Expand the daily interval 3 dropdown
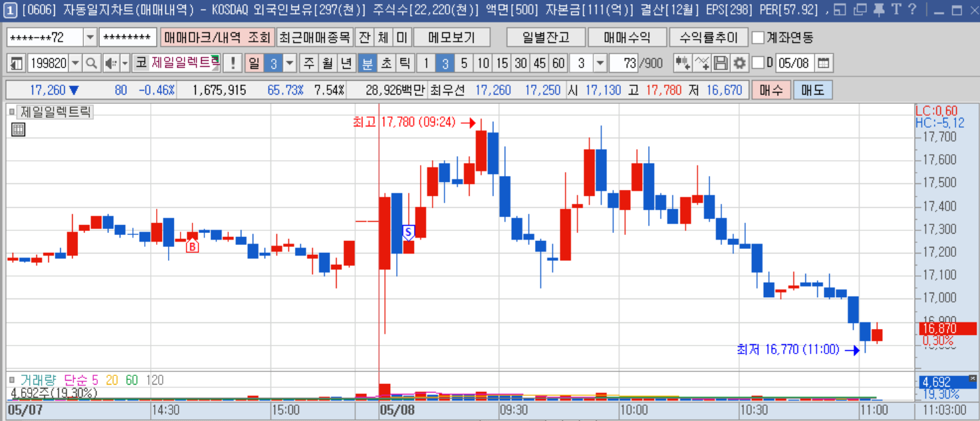Screen dimensions: 980x421 tap(290, 64)
